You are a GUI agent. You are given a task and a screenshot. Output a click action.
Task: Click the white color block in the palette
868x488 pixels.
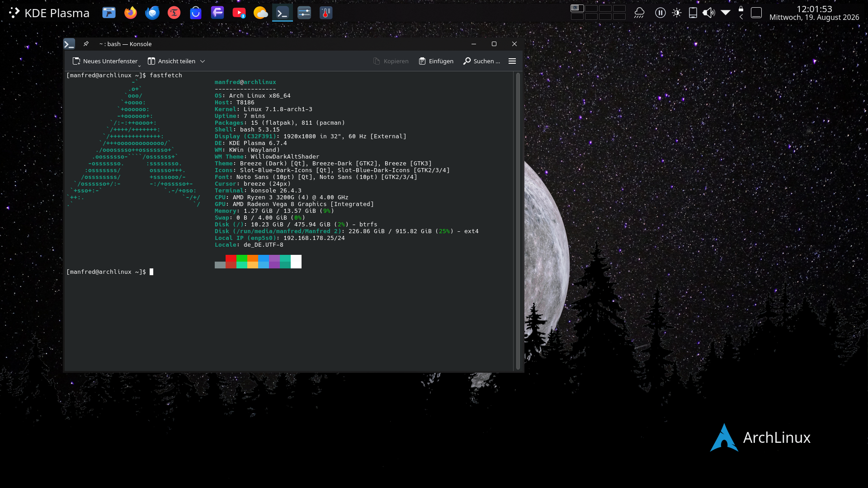tap(296, 261)
